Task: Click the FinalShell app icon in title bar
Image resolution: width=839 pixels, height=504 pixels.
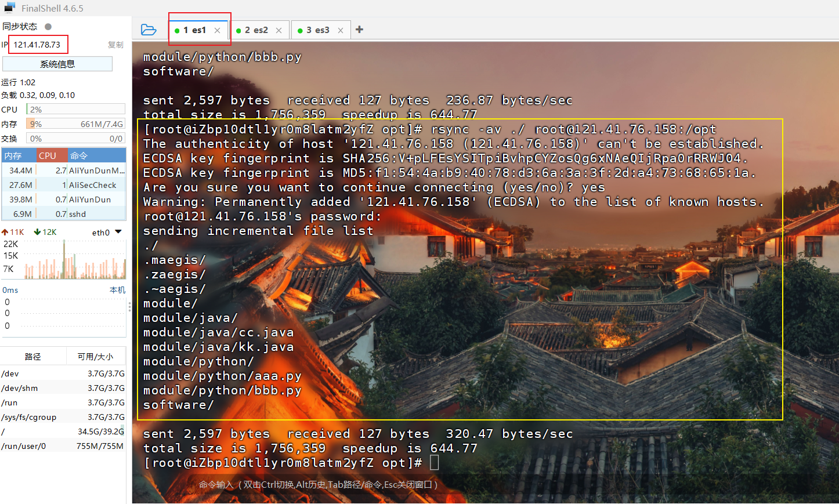Action: (x=9, y=8)
